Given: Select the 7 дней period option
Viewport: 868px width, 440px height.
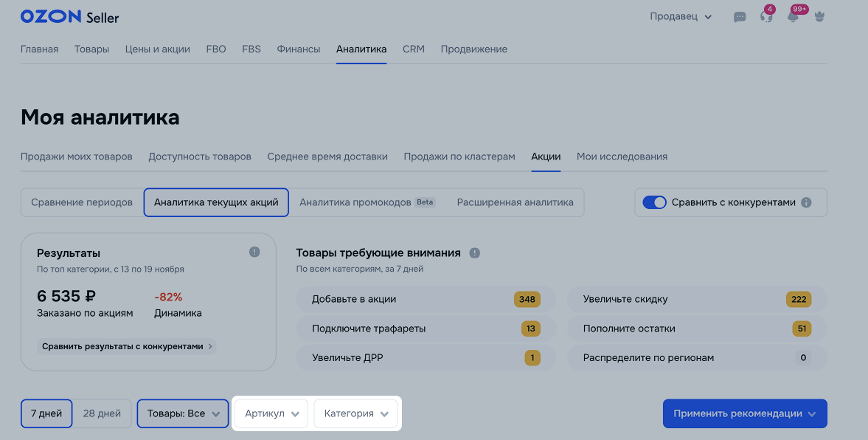Looking at the screenshot, I should pos(46,413).
